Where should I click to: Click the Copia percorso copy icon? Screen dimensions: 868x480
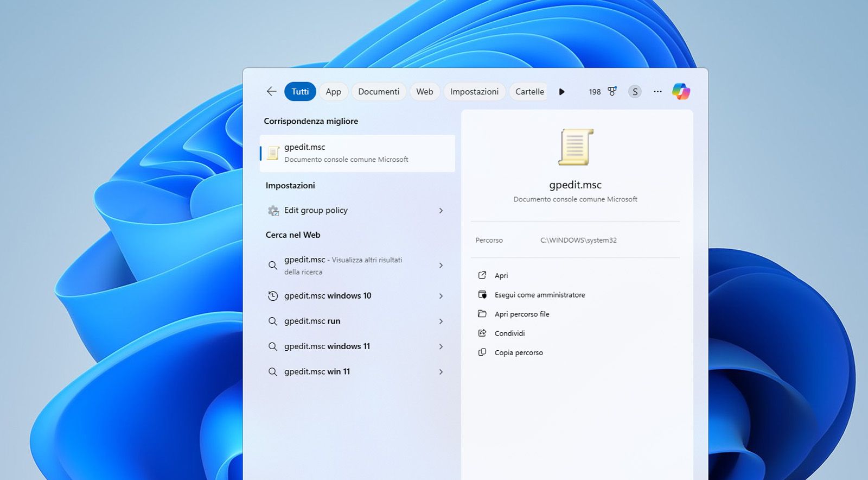click(482, 352)
